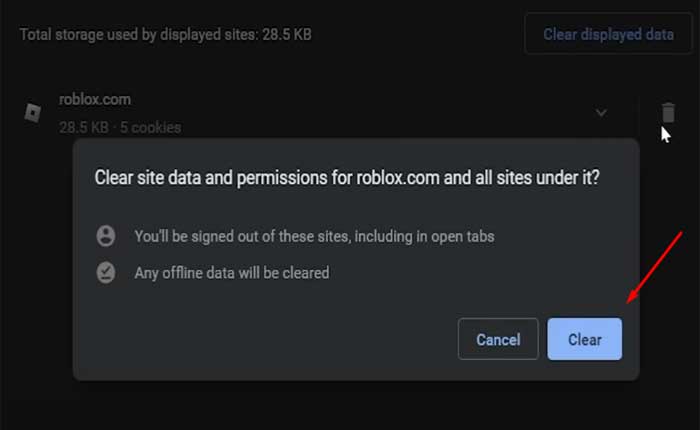This screenshot has width=700, height=430.
Task: Select the roblox.com site name in list
Action: [x=95, y=100]
